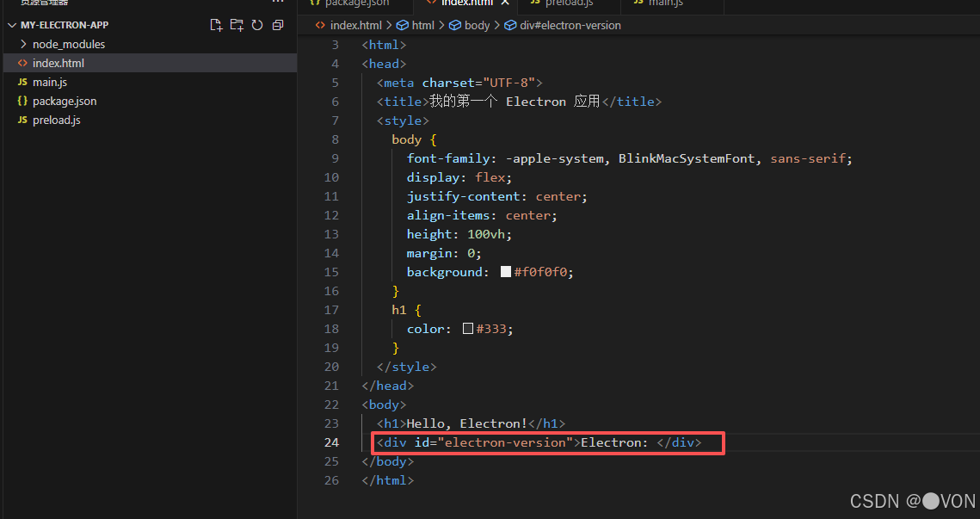Expand the node_modules folder
Screen dimensions: 980x519
tap(150, 45)
